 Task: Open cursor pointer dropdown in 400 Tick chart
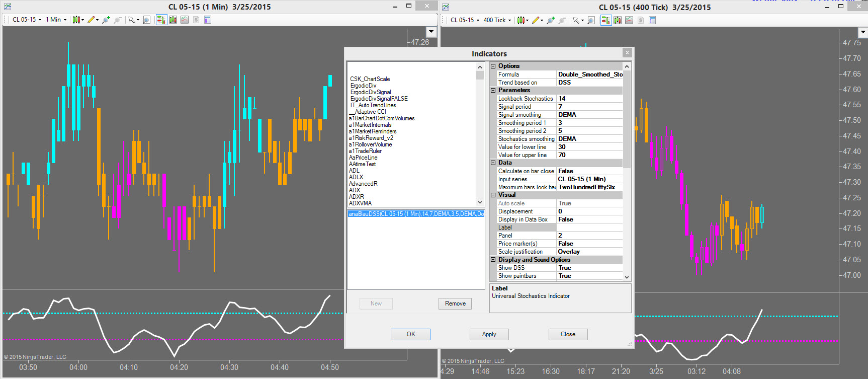[577, 20]
